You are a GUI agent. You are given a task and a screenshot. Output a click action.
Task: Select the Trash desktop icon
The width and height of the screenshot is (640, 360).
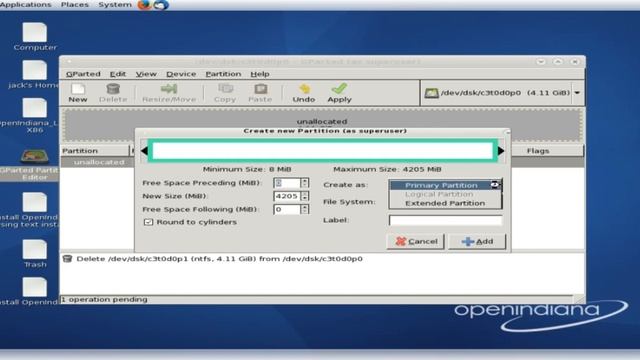point(35,253)
